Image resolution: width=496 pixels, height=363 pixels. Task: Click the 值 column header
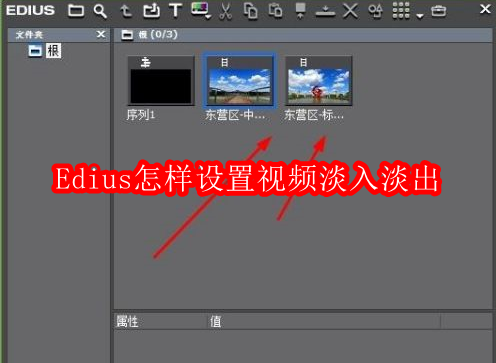(215, 322)
